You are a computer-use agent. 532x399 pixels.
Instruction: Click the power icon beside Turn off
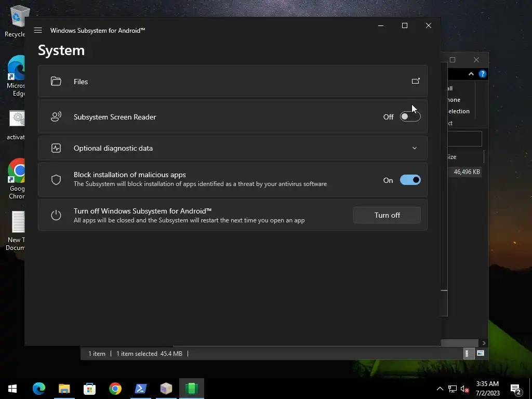56,215
